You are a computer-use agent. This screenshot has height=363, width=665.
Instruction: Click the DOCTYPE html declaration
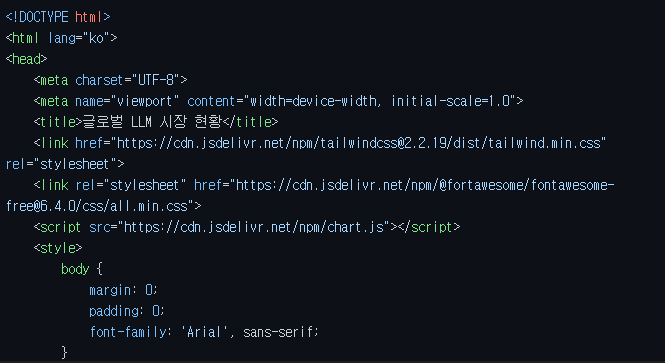point(58,17)
